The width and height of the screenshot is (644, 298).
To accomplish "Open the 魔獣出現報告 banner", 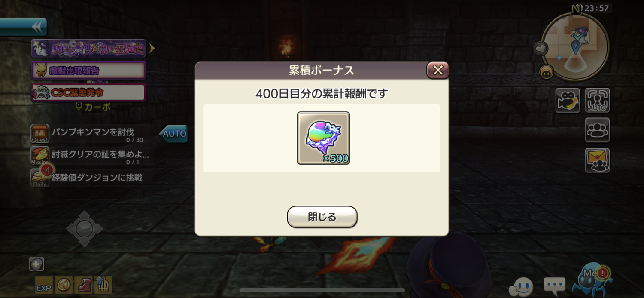I will coord(88,71).
